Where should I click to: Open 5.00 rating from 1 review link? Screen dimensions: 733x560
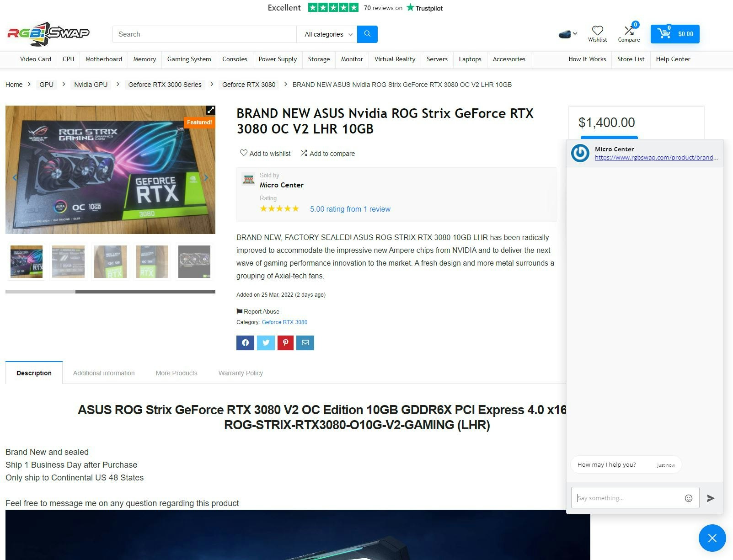[x=350, y=209]
